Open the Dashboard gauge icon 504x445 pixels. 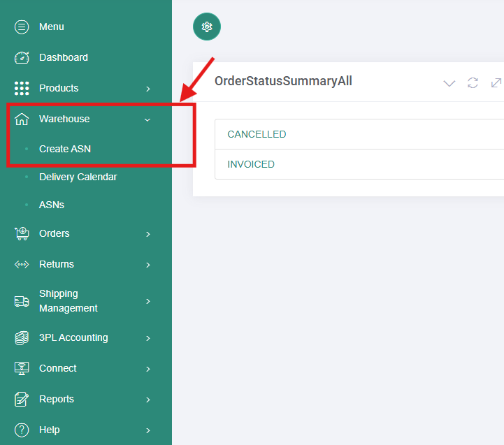[22, 58]
